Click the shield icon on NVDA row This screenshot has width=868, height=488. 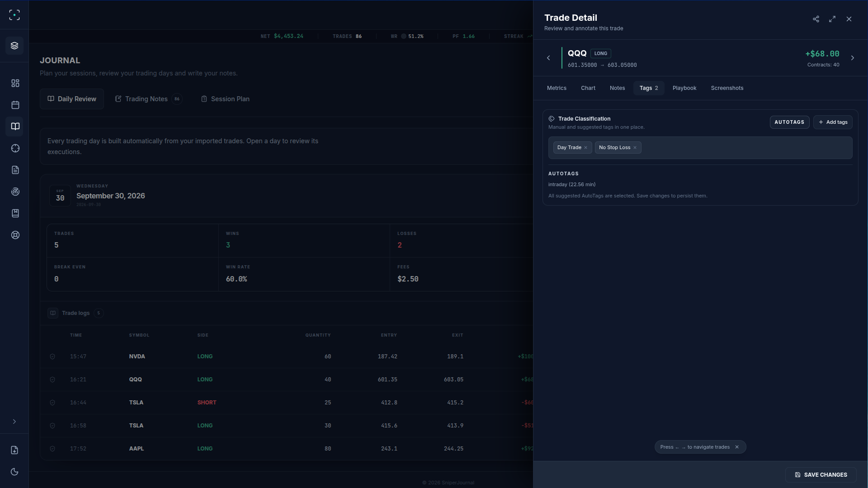[52, 357]
